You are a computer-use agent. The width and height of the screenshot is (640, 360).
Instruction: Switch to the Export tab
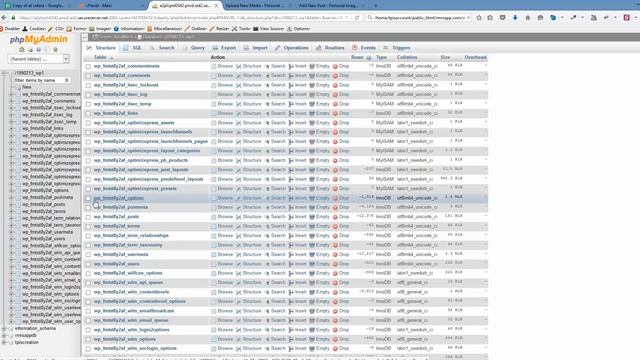[x=224, y=48]
